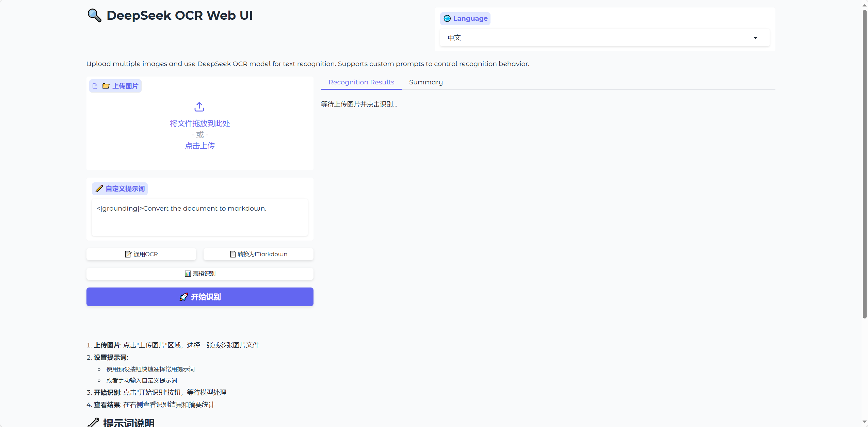Click the file icon beside 上传图片 label
The height and width of the screenshot is (427, 868).
[95, 86]
